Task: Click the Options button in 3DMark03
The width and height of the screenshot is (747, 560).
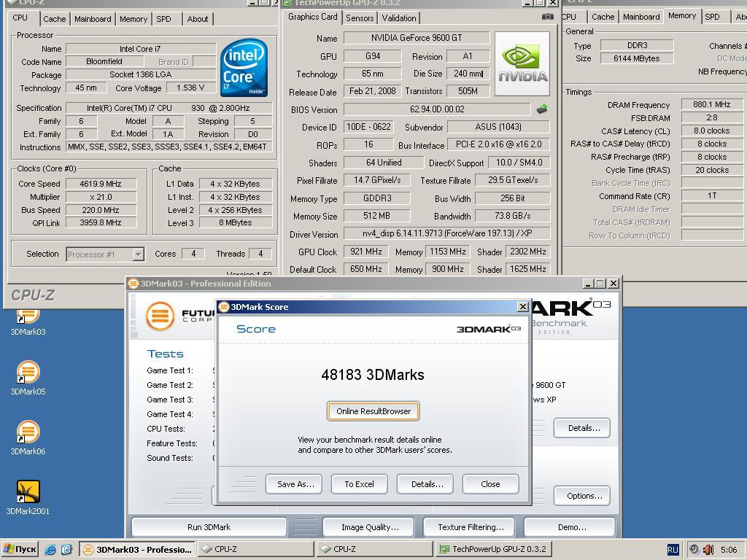Action: pos(582,496)
